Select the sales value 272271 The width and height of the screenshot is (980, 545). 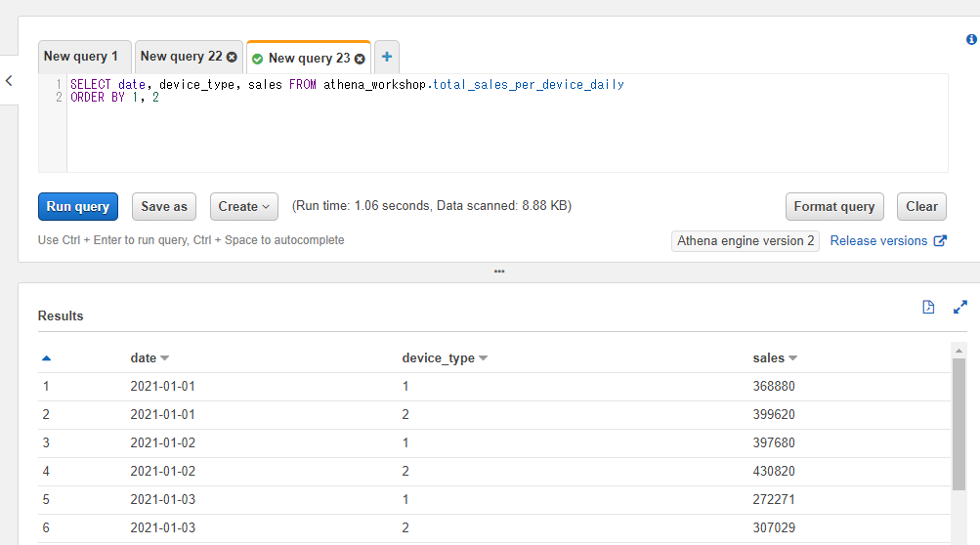coord(774,499)
